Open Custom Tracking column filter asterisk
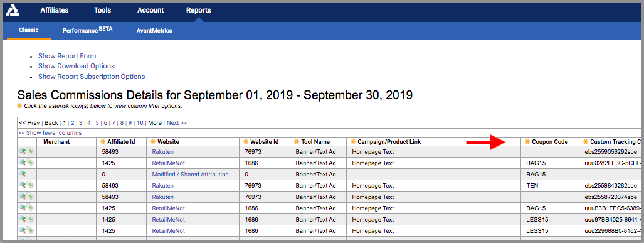Viewport: 644px width, 243px height. (586, 141)
